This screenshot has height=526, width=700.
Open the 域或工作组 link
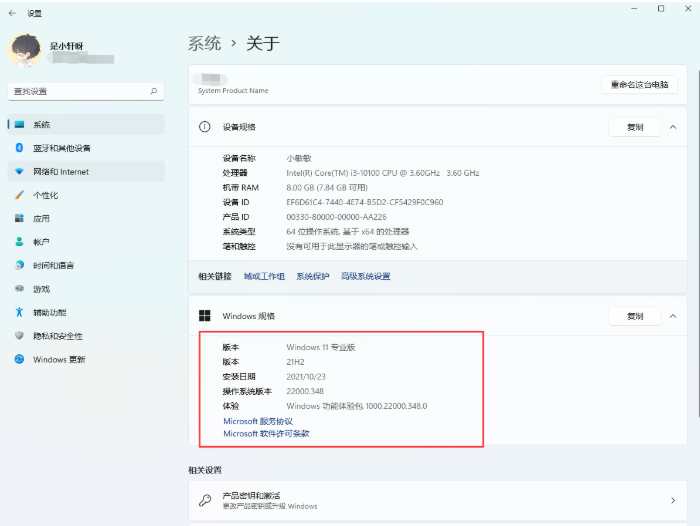click(x=264, y=276)
